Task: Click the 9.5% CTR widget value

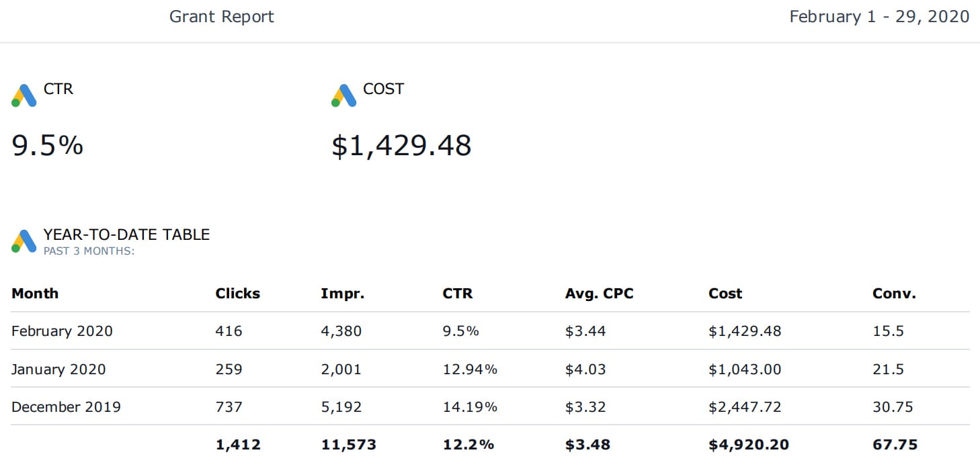Action: point(48,145)
